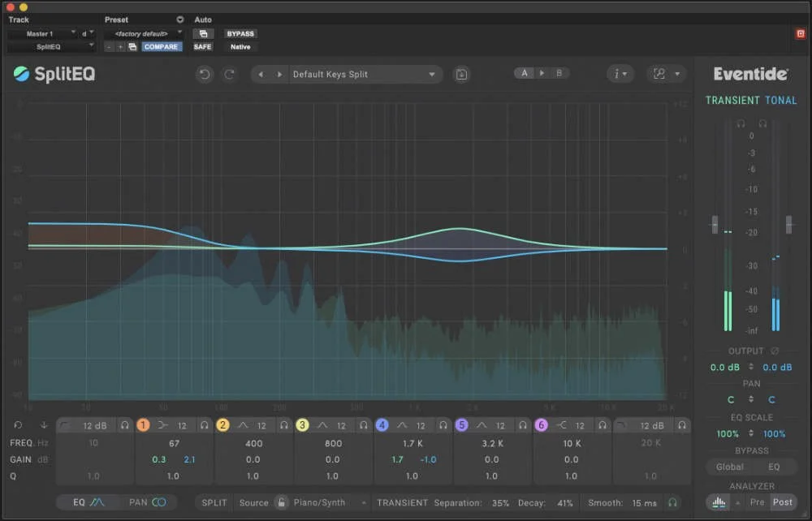Open the info panel via the i icon
812x521 pixels.
coord(615,73)
